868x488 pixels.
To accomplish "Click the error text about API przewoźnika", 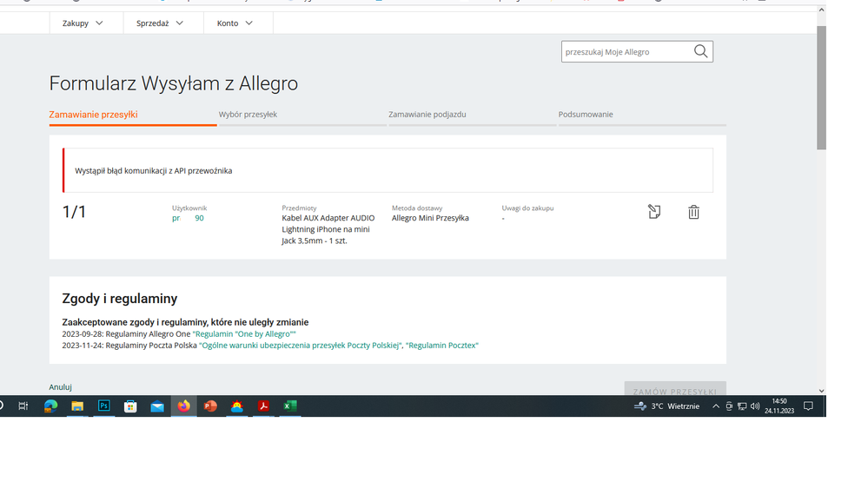I will pyautogui.click(x=153, y=171).
